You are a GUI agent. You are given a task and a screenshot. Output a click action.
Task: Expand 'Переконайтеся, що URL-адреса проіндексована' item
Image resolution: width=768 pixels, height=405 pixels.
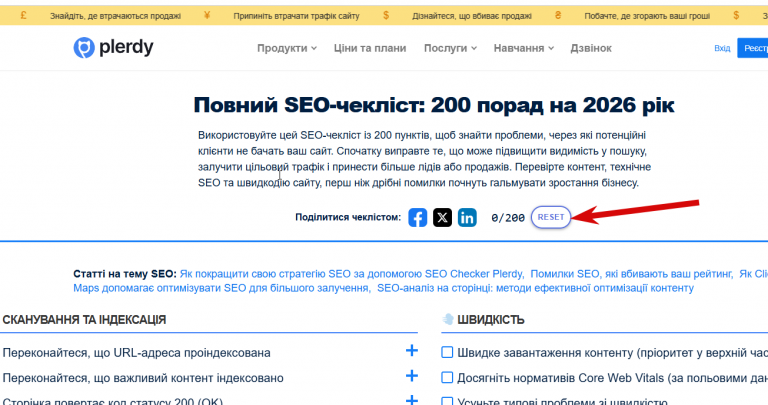[x=412, y=351]
